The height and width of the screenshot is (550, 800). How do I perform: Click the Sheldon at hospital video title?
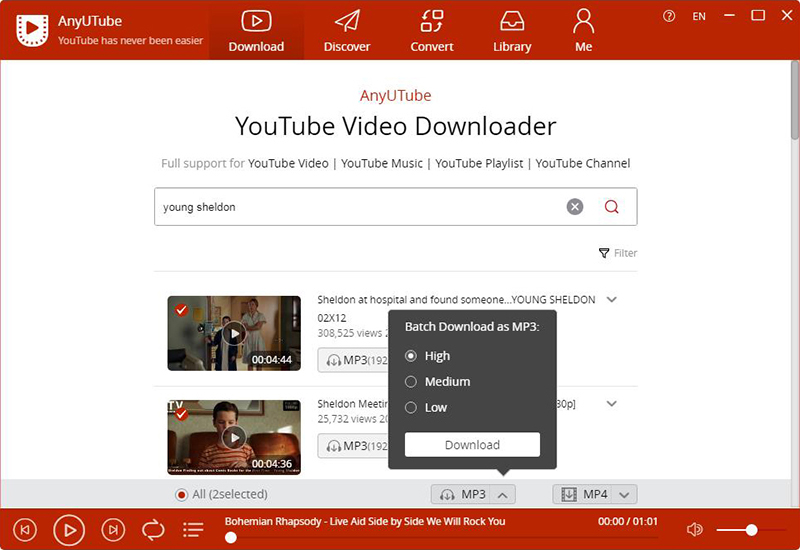coord(456,309)
